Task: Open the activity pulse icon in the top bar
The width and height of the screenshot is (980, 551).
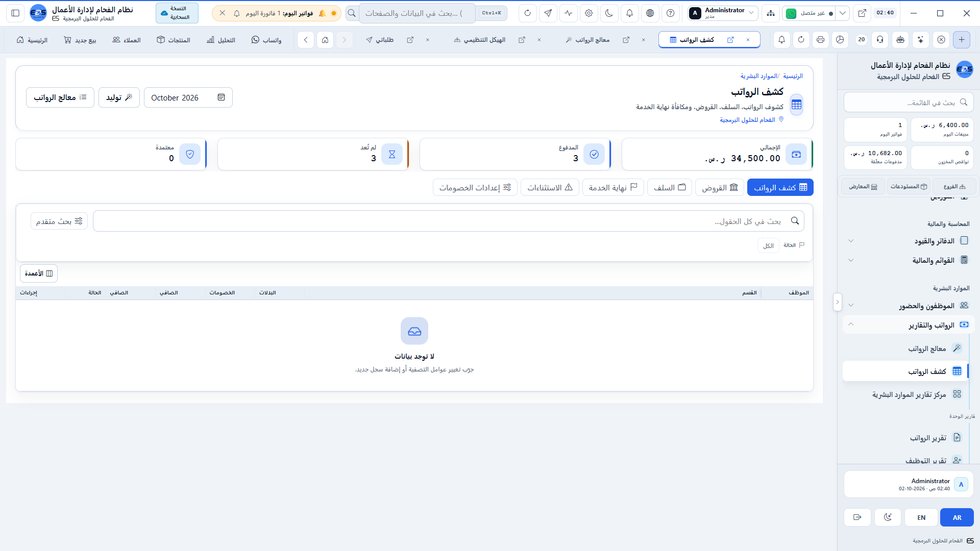Action: (x=568, y=13)
